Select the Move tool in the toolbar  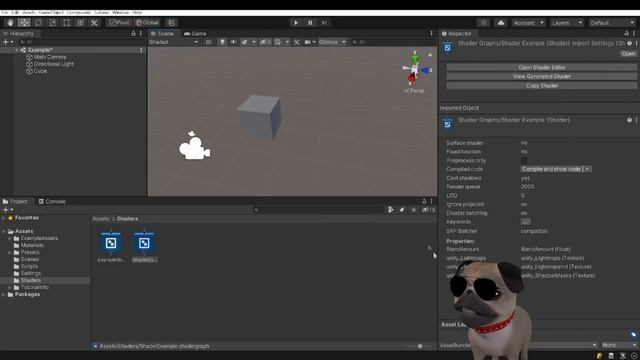tap(24, 23)
